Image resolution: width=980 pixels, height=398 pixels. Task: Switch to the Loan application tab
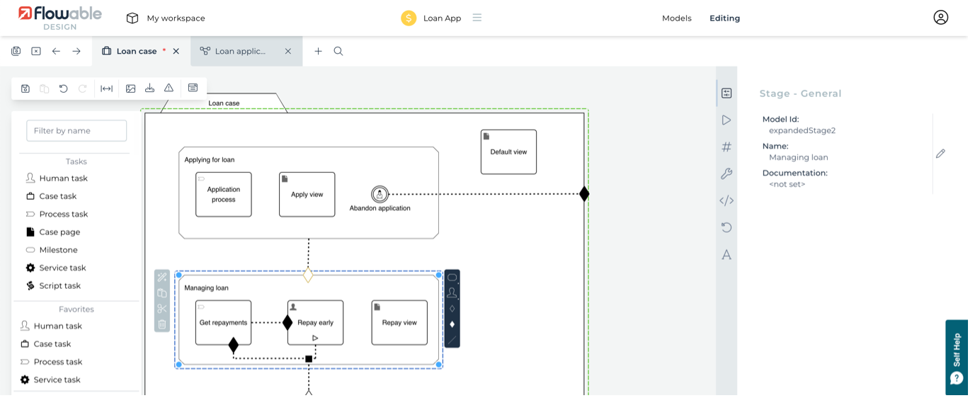[x=240, y=51]
